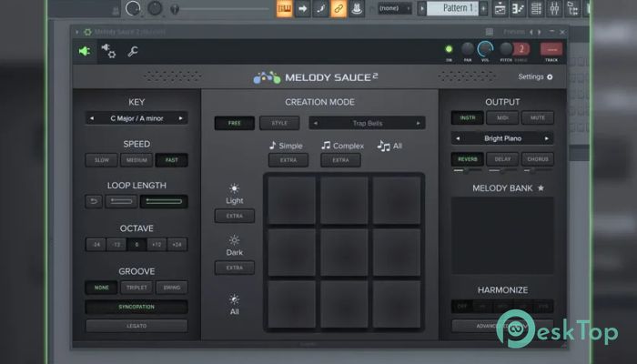Open the playlist view icon in toolbar
Image resolution: width=637 pixels, height=364 pixels.
point(500,8)
